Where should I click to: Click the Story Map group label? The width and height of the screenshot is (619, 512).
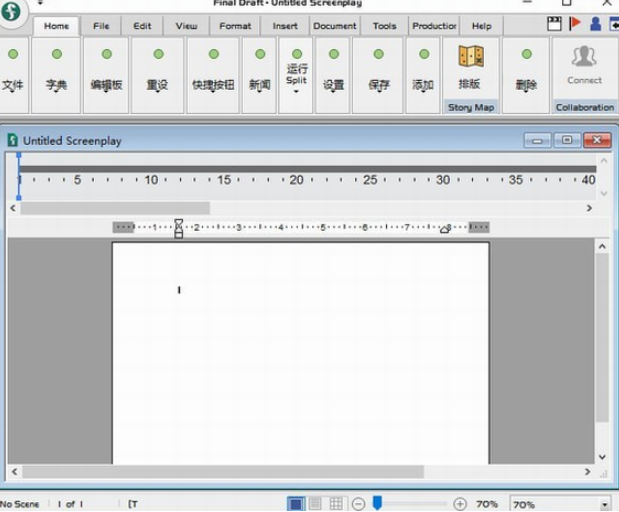471,107
